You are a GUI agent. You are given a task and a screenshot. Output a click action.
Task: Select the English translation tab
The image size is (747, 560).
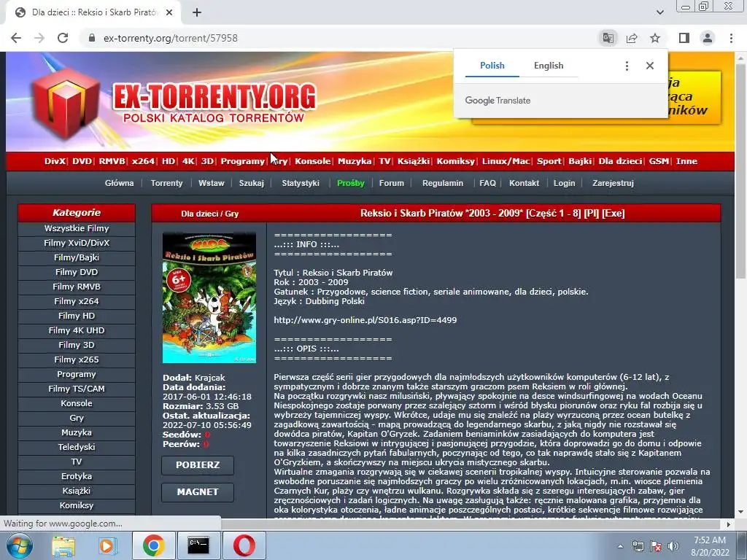coord(549,66)
